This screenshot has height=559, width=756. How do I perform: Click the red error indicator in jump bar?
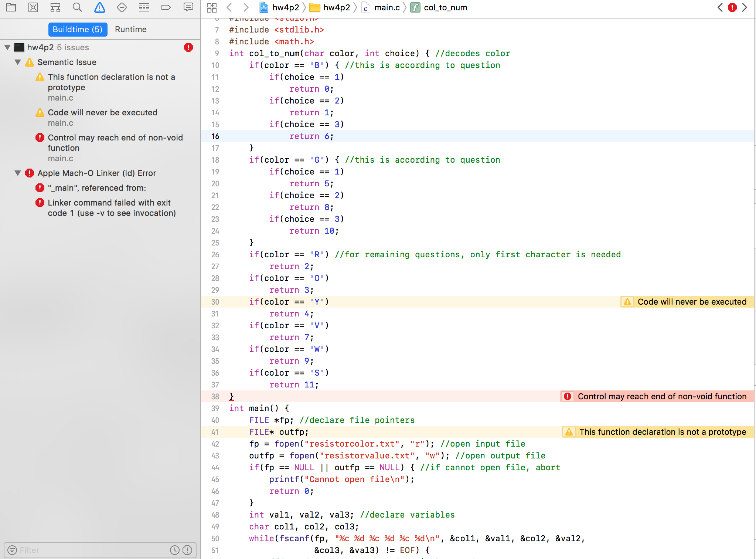[x=732, y=7]
